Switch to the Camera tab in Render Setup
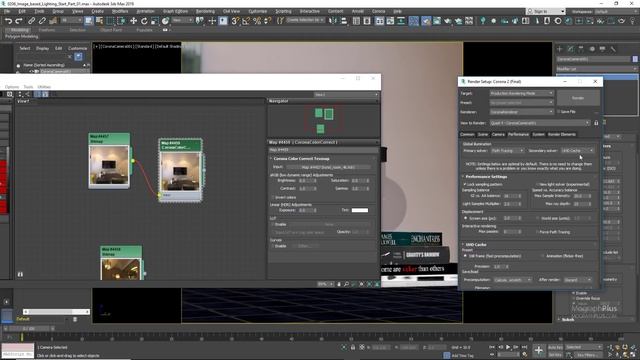Image resolution: width=640 pixels, height=360 pixels. click(x=498, y=134)
